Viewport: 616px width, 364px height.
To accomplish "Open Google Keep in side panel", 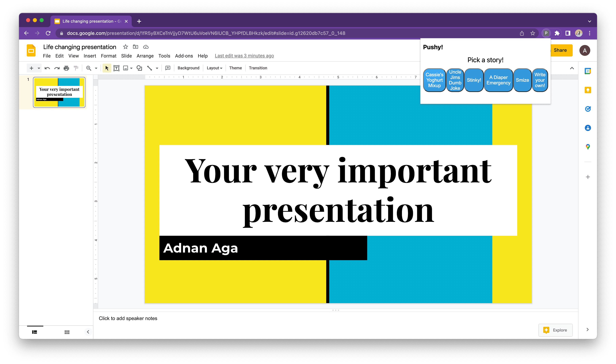I will pos(588,90).
